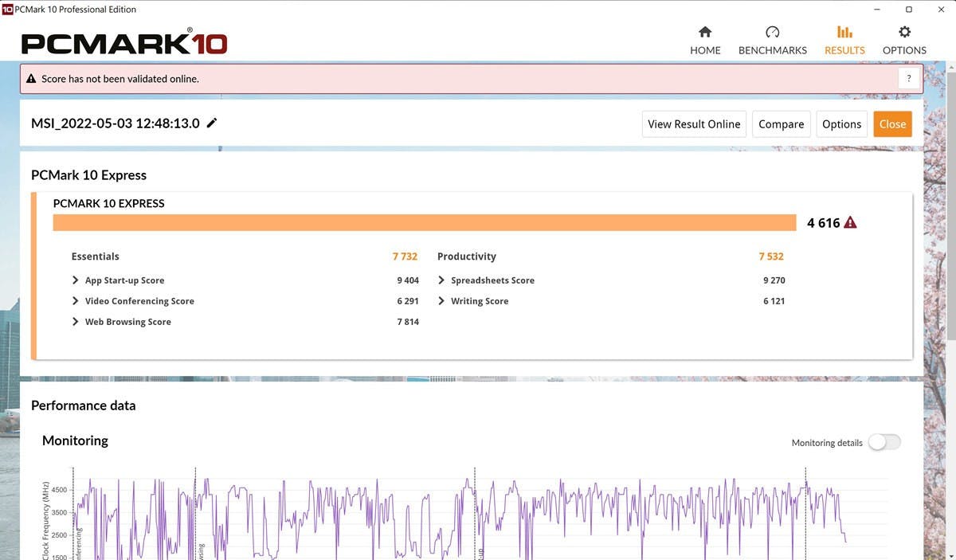Click the Options button next to Compare
The height and width of the screenshot is (560, 956).
click(841, 124)
